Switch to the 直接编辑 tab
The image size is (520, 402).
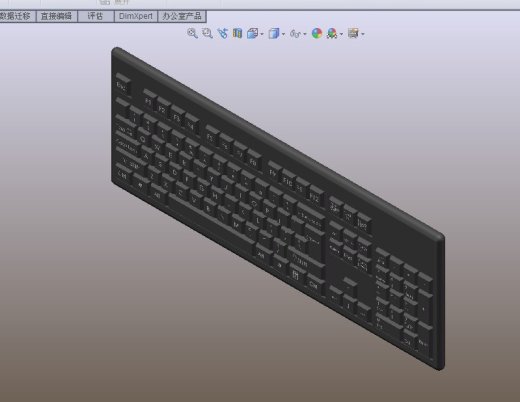coord(56,16)
